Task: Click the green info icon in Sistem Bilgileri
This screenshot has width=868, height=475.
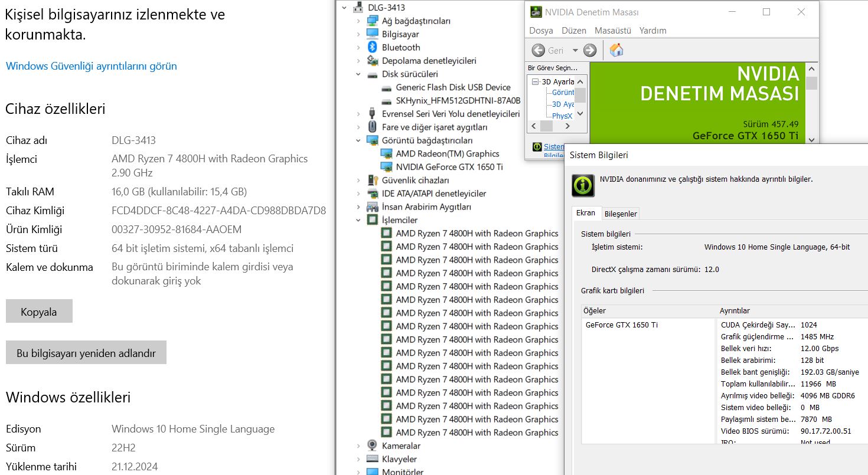Action: pos(583,185)
